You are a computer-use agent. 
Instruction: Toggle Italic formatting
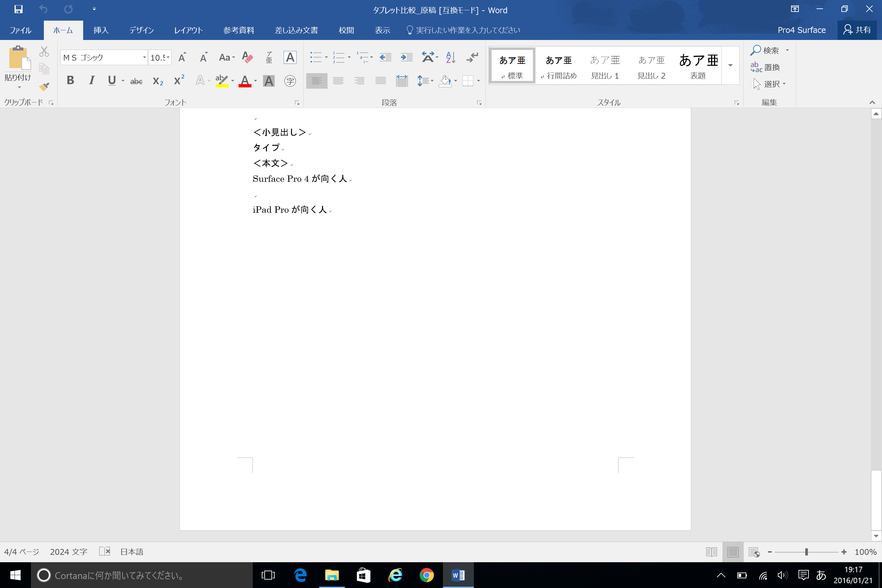tap(92, 80)
